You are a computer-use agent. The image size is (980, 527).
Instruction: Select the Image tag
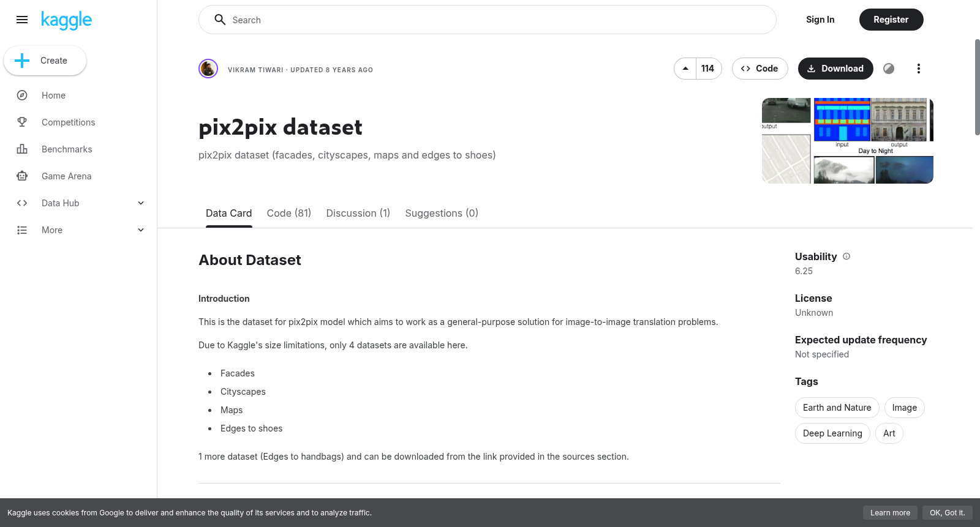(x=905, y=408)
